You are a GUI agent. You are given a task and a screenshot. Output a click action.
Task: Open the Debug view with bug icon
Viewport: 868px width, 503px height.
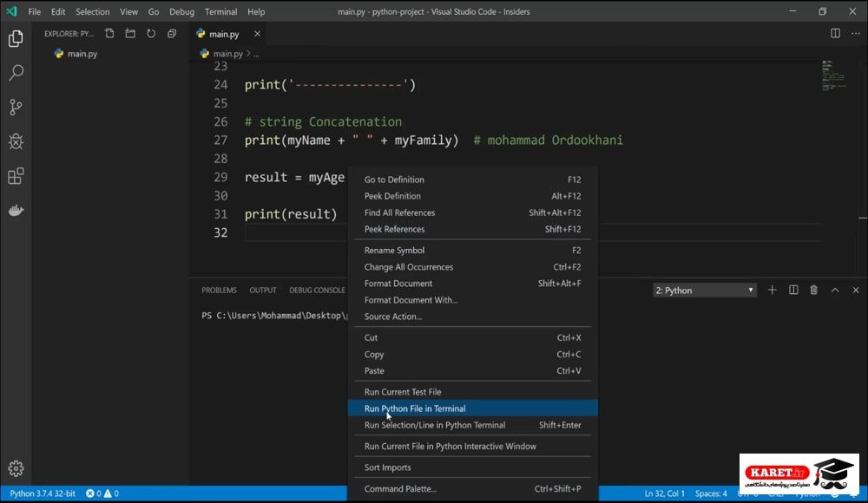click(x=16, y=141)
